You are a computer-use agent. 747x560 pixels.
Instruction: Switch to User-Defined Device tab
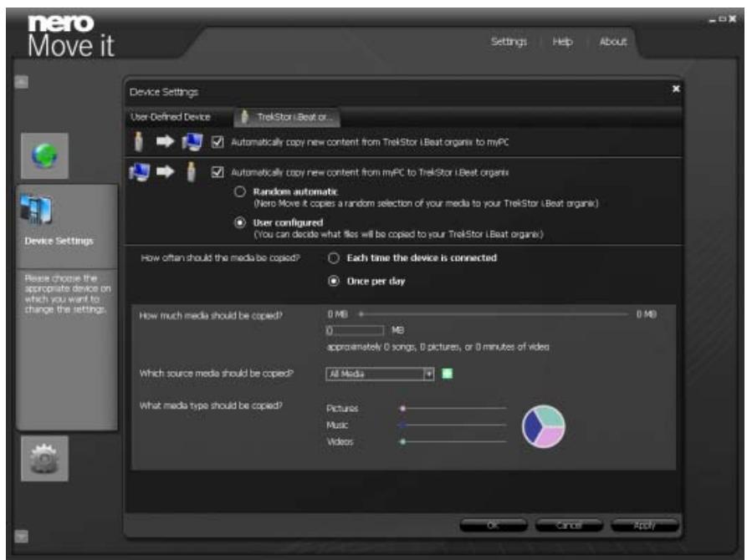(171, 117)
